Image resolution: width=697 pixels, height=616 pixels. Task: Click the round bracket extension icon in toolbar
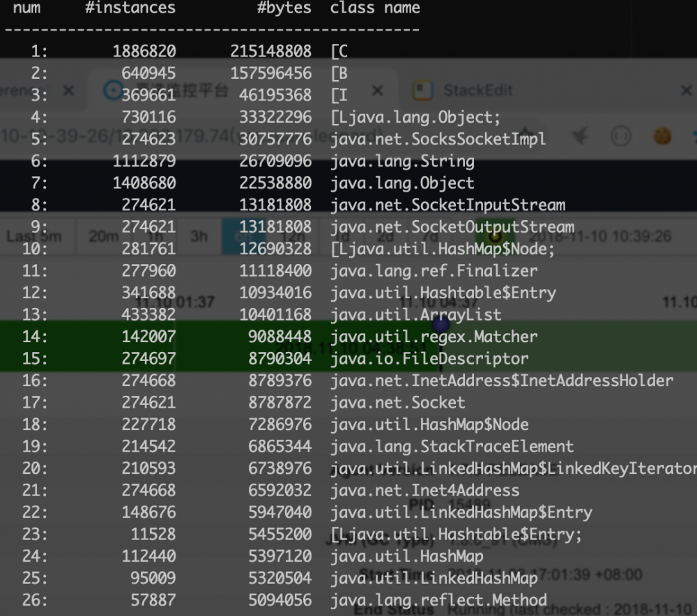coord(620,136)
